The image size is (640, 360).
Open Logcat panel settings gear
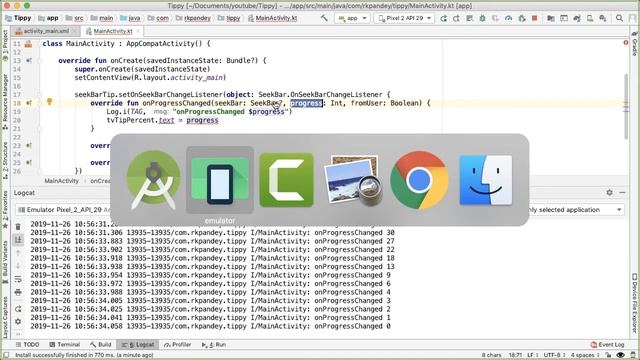[x=609, y=192]
